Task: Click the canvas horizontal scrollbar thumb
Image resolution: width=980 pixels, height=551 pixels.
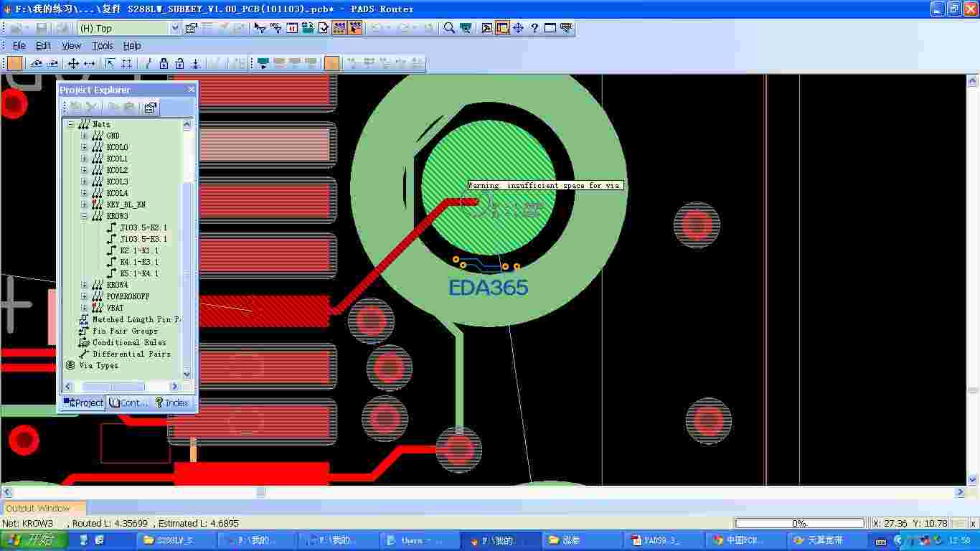Action: tap(261, 492)
